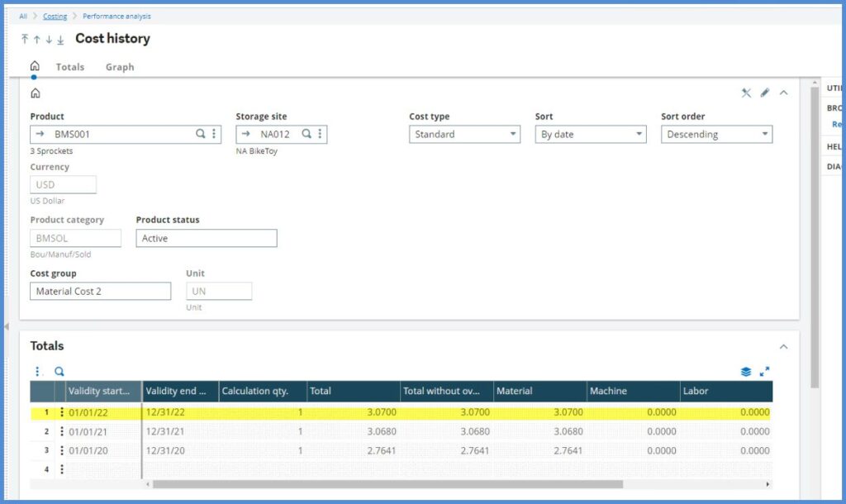Expand Totals grid to full screen

click(765, 372)
